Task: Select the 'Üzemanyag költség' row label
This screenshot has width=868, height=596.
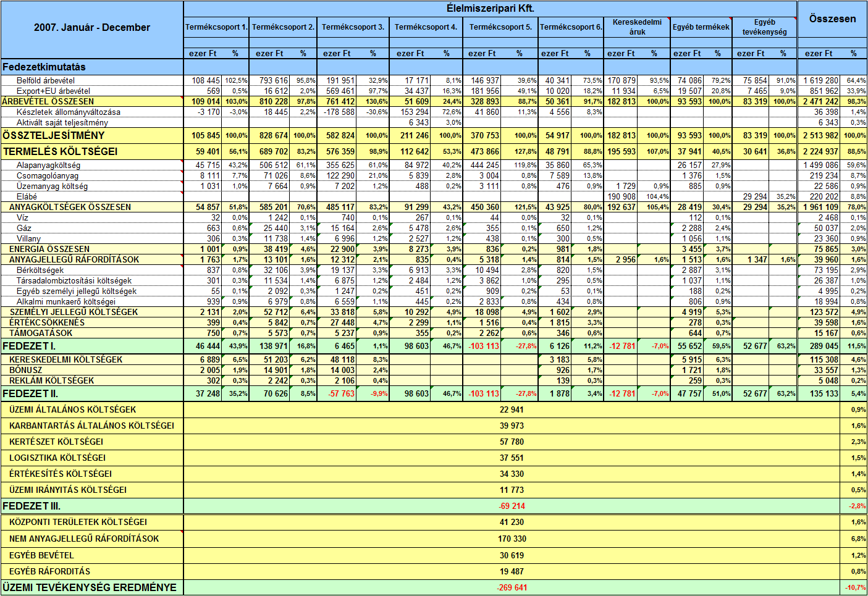Action: point(52,187)
